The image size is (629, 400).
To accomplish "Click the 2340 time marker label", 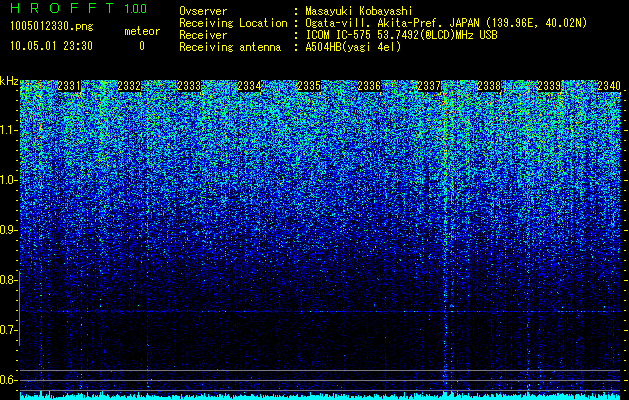I will [609, 86].
